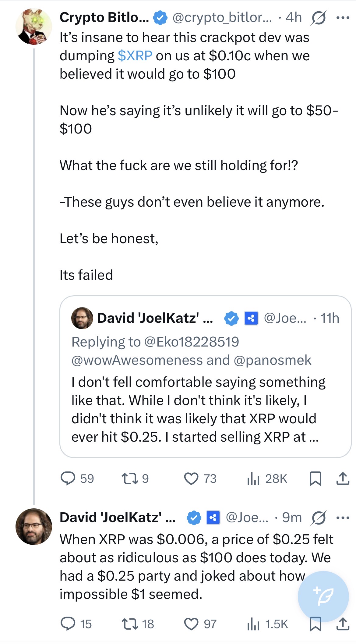356x644 pixels.
Task: Open Crypto Bitlord's display name link
Action: [x=104, y=17]
